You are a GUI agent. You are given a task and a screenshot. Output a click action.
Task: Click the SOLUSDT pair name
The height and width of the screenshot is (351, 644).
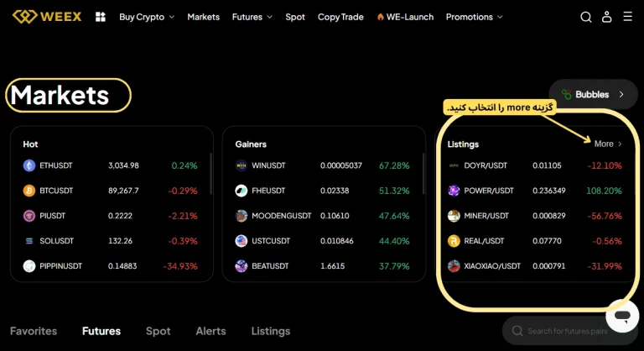point(57,241)
